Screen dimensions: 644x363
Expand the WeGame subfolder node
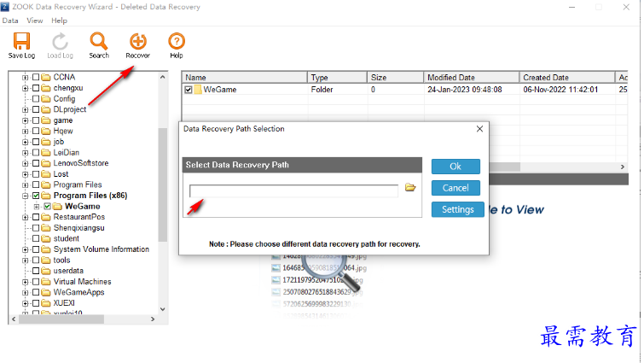[x=37, y=207]
